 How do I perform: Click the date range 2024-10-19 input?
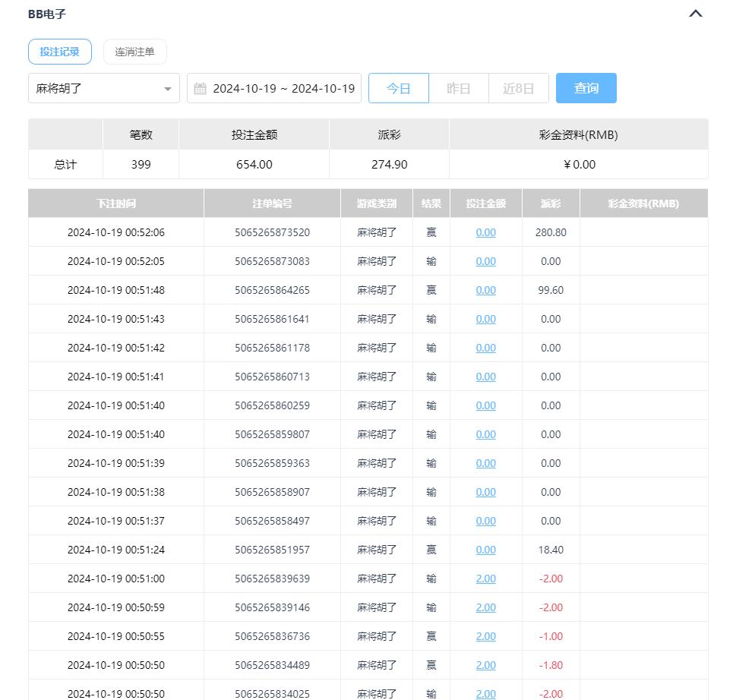283,88
